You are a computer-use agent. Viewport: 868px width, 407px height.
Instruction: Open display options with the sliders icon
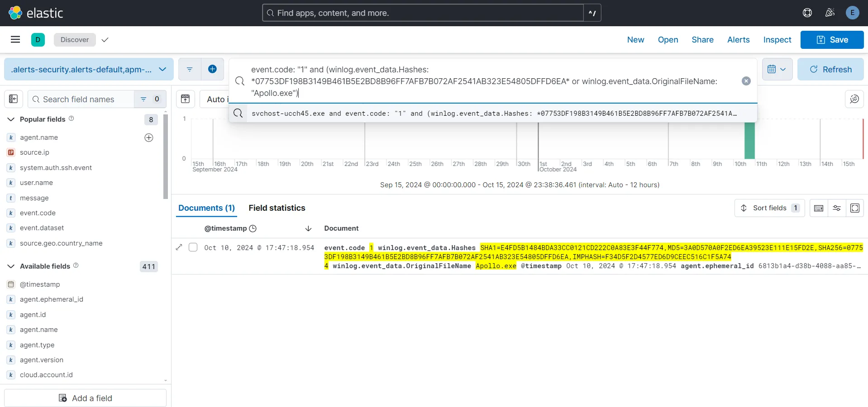836,208
